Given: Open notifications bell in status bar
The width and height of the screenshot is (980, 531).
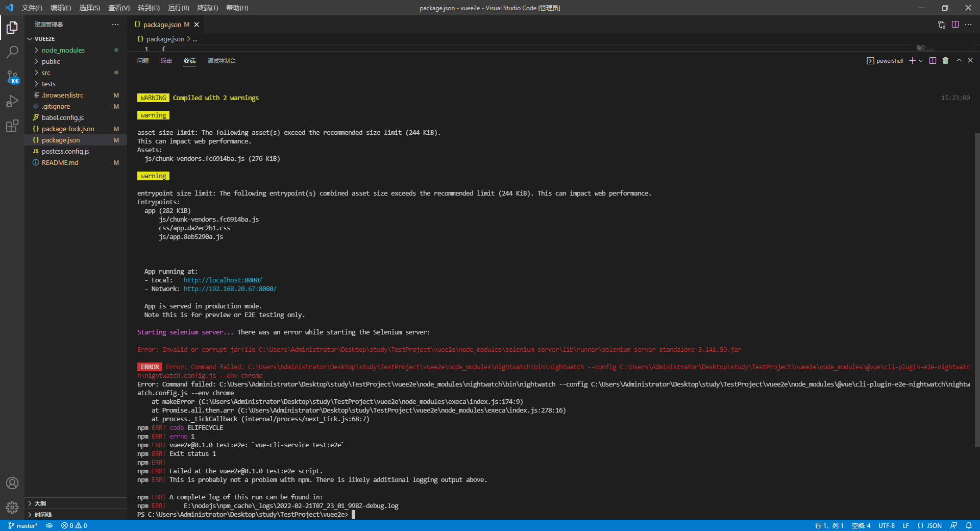Looking at the screenshot, I should coord(969,525).
